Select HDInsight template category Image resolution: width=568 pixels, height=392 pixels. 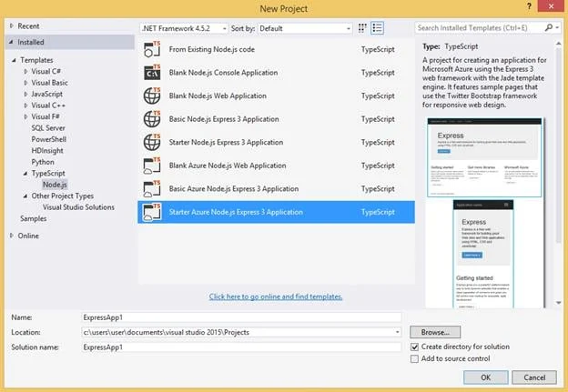tap(47, 151)
